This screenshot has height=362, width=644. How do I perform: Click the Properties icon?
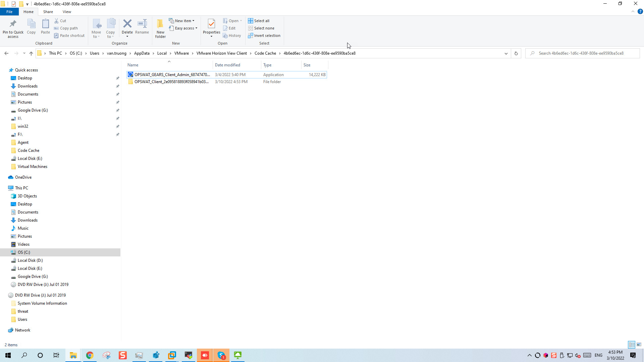(211, 24)
